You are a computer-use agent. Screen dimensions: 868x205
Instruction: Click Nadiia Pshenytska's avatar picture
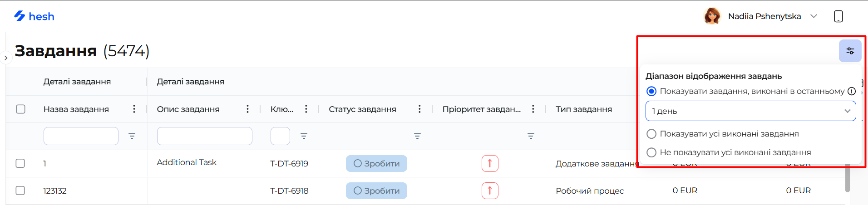(712, 16)
